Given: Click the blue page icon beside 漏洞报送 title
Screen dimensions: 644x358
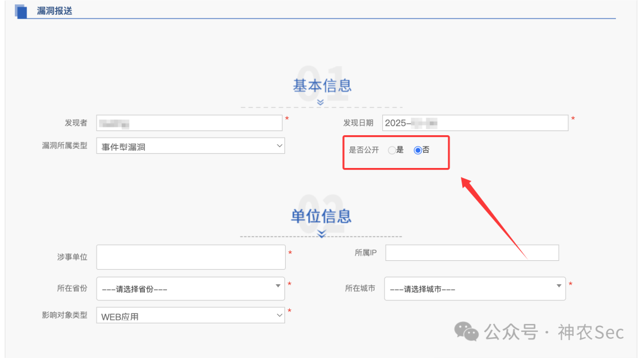Looking at the screenshot, I should pyautogui.click(x=21, y=10).
